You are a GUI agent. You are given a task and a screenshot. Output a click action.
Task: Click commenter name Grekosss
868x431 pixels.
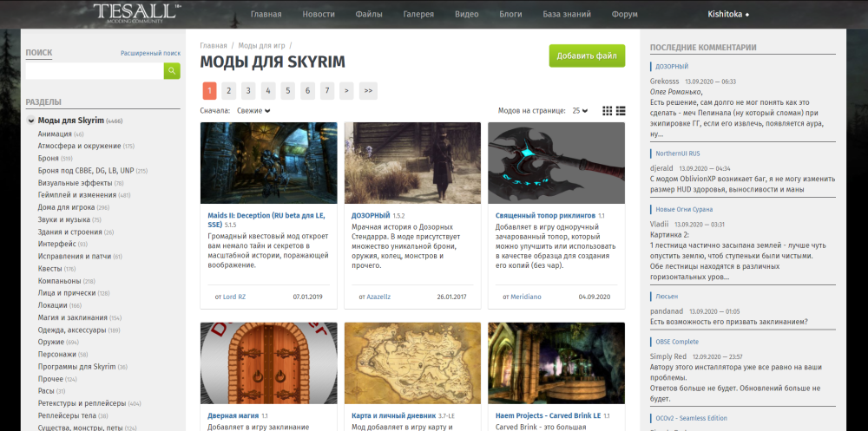tap(664, 82)
